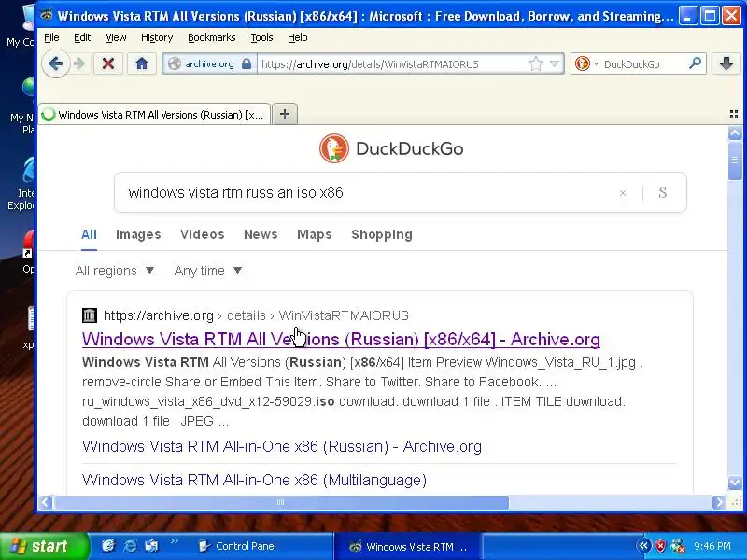This screenshot has width=747, height=560.
Task: Open All-in-One x86 (Russian) sublink
Action: click(282, 446)
